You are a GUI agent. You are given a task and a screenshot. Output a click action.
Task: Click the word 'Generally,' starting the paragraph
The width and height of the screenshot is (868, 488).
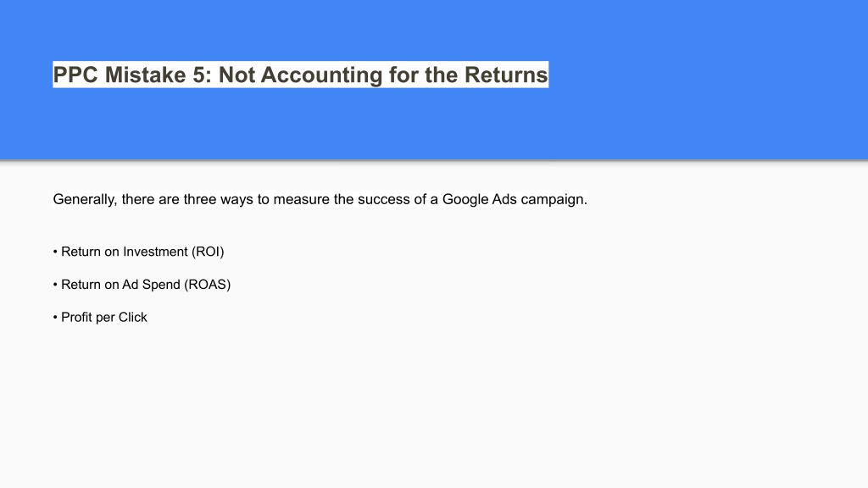pyautogui.click(x=86, y=199)
